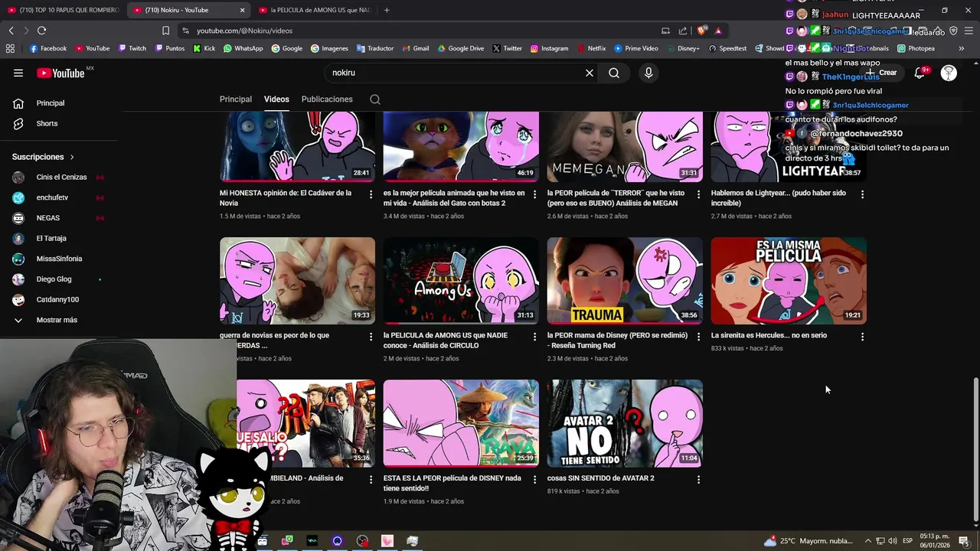The image size is (980, 551).
Task: Select the channel Videos tab
Action: click(x=276, y=99)
